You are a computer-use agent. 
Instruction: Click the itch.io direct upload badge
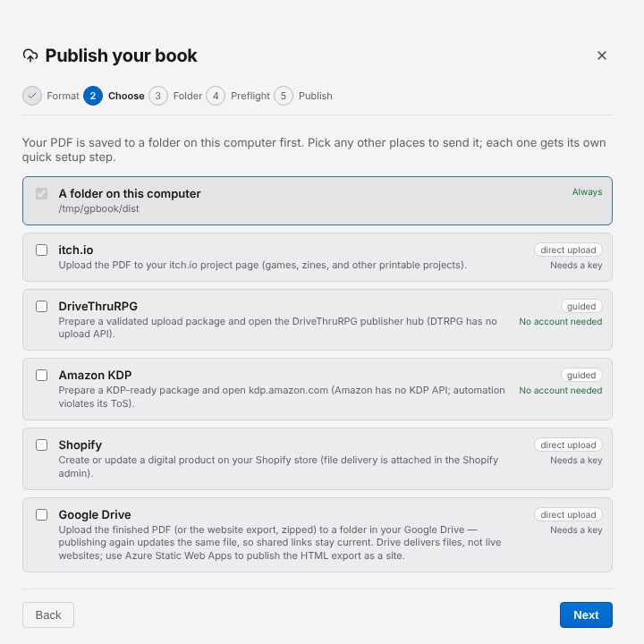pos(568,250)
